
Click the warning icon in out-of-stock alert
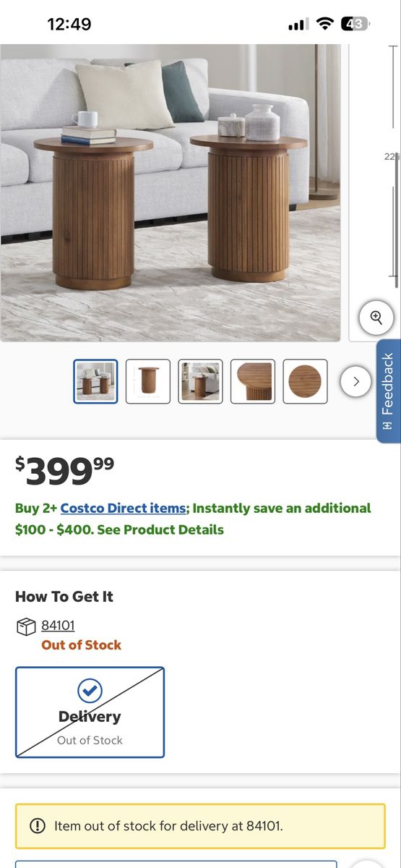click(x=37, y=825)
